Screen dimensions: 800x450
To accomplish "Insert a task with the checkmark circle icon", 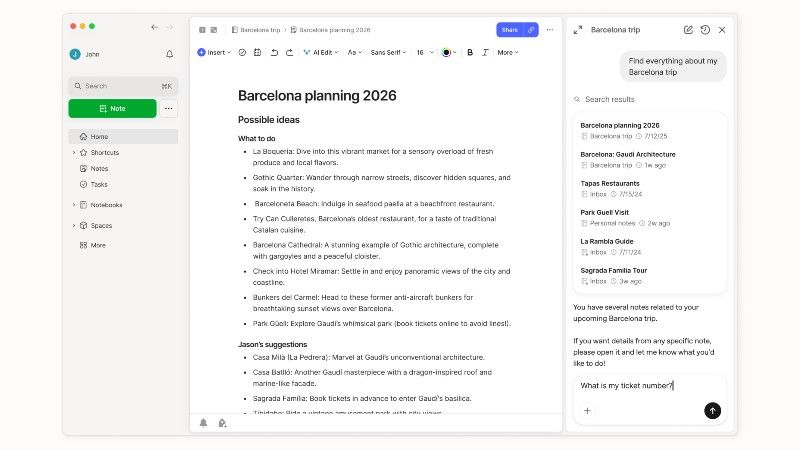I will 242,52.
